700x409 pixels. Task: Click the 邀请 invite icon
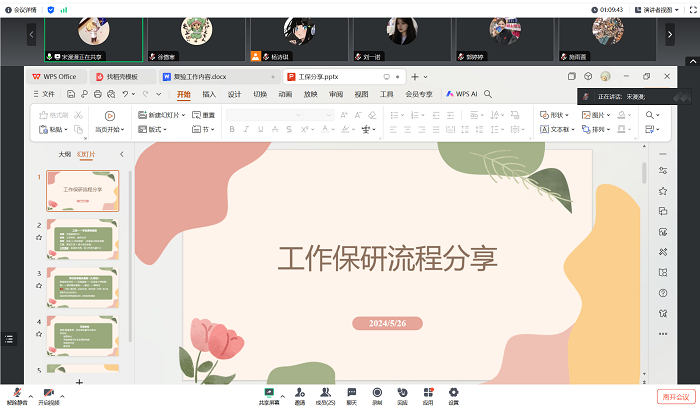(299, 392)
